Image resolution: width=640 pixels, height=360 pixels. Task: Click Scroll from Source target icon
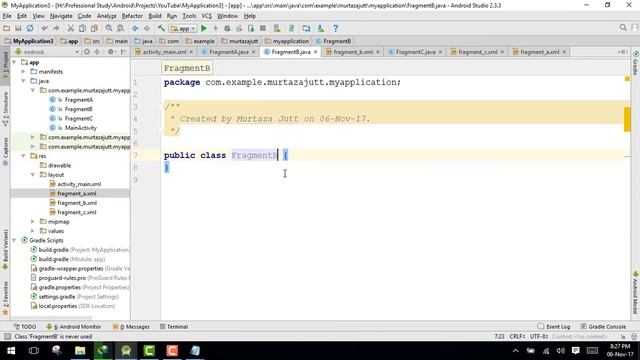click(87, 52)
